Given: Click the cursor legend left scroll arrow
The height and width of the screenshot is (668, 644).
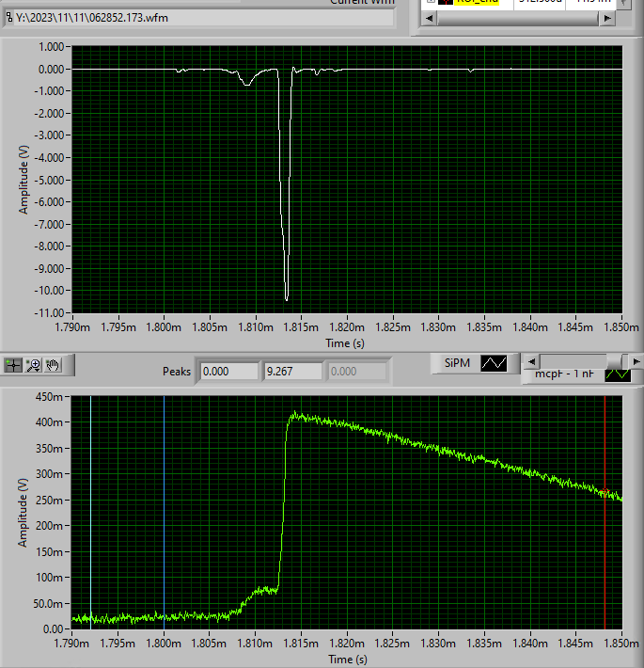Looking at the screenshot, I should tap(429, 18).
